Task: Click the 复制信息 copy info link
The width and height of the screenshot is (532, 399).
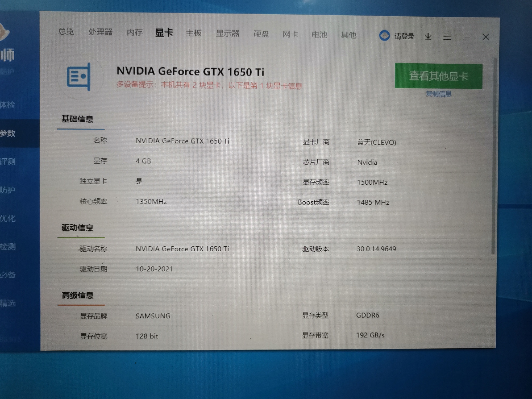Action: pyautogui.click(x=438, y=94)
